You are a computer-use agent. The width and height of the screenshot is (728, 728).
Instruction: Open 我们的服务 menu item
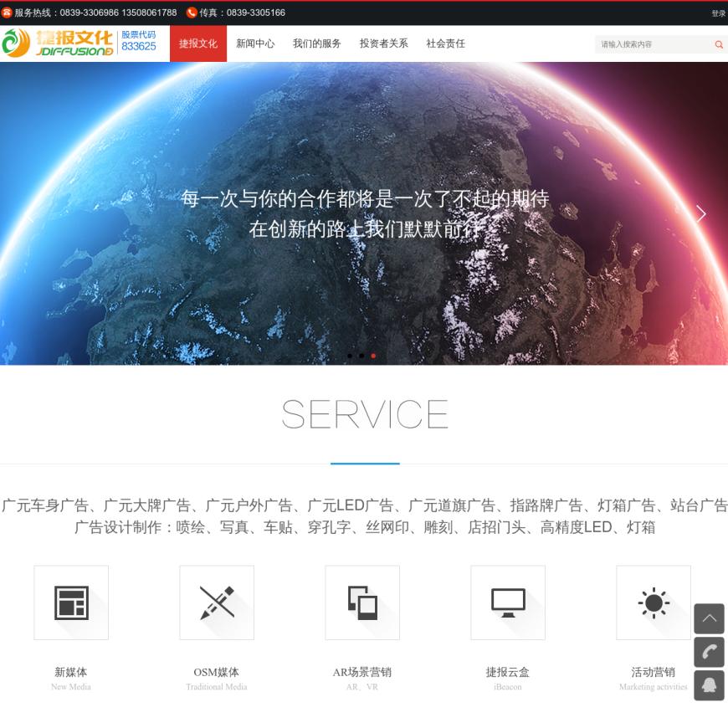317,44
